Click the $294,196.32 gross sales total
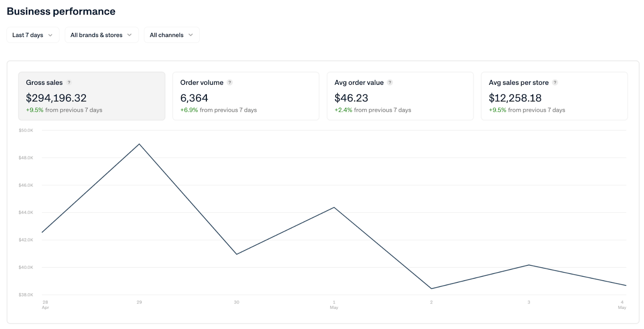Image resolution: width=644 pixels, height=329 pixels. tap(56, 98)
